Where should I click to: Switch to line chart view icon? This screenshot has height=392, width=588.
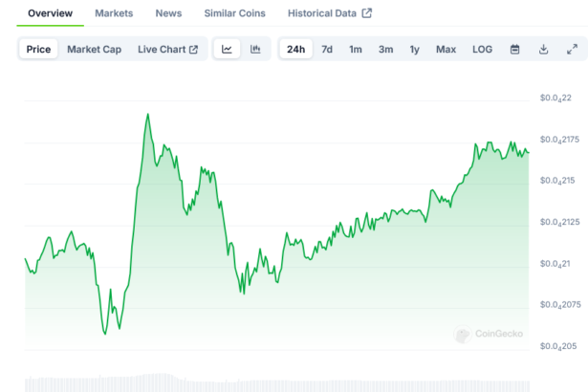[x=227, y=49]
